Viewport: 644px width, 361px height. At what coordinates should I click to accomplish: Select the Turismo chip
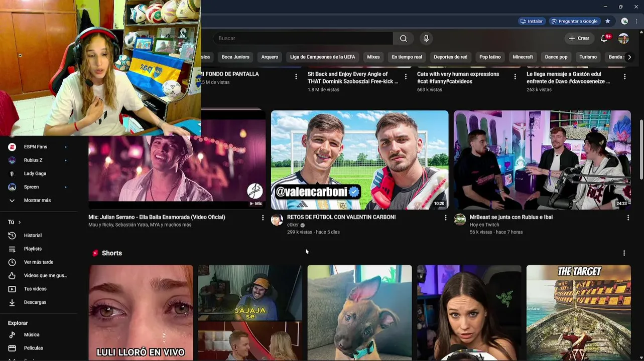pos(588,57)
